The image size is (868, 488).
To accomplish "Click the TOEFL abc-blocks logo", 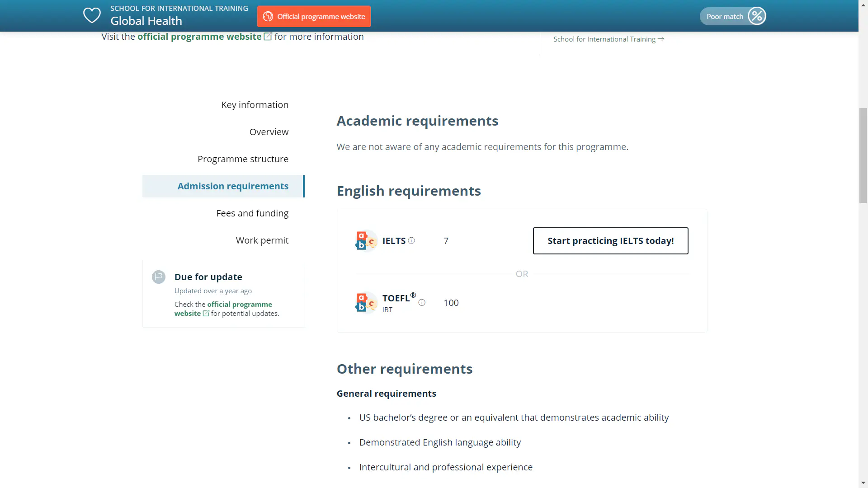I will [366, 302].
